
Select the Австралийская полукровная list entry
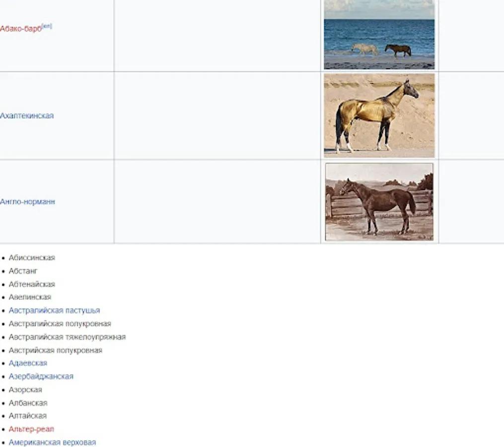tap(60, 323)
